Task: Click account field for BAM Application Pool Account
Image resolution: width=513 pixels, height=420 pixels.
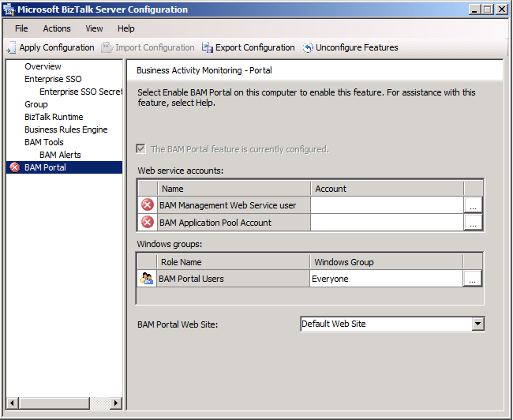Action: tap(387, 223)
